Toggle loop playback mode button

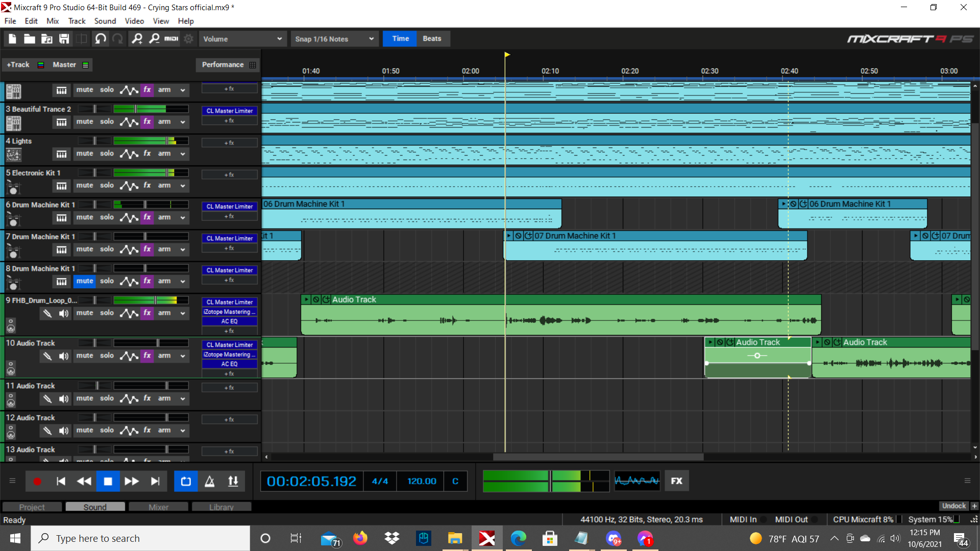[x=186, y=481]
